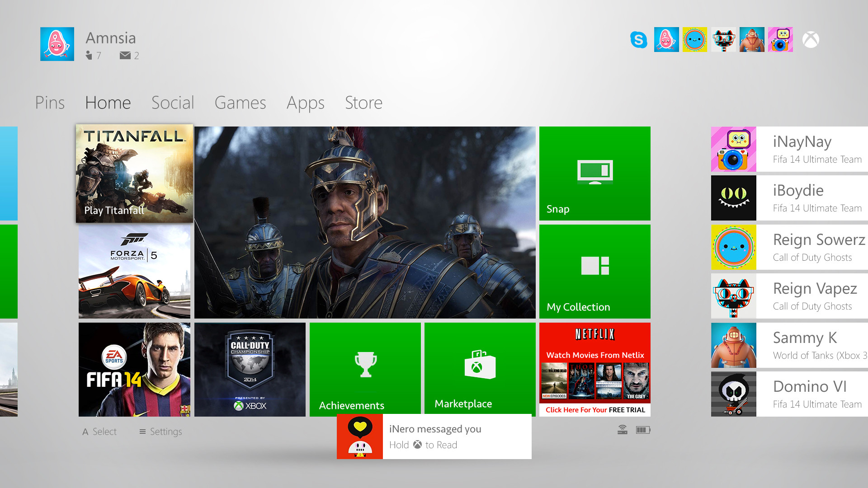Screen dimensions: 868x488
Task: Click World of Tanks activity text
Action: coord(820,356)
